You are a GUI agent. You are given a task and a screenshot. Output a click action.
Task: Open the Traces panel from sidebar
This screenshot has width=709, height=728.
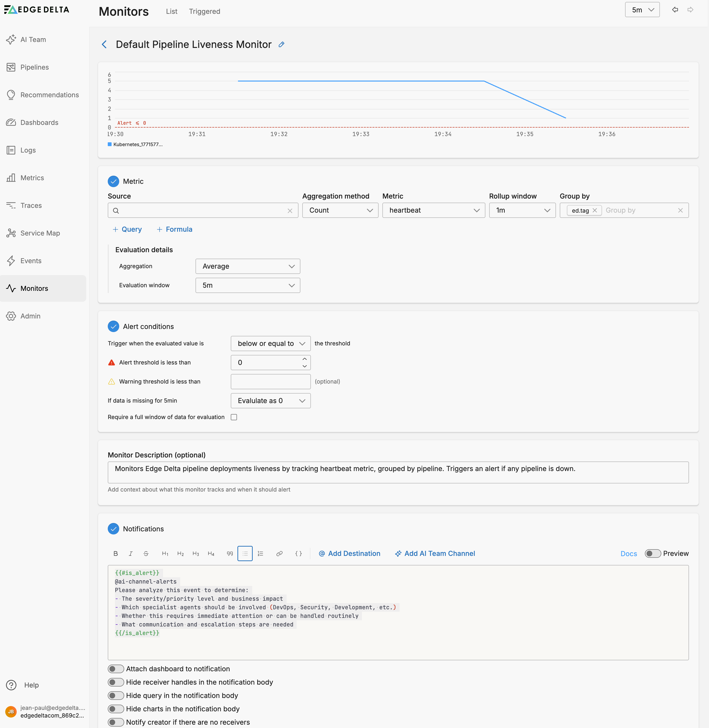[x=31, y=205]
